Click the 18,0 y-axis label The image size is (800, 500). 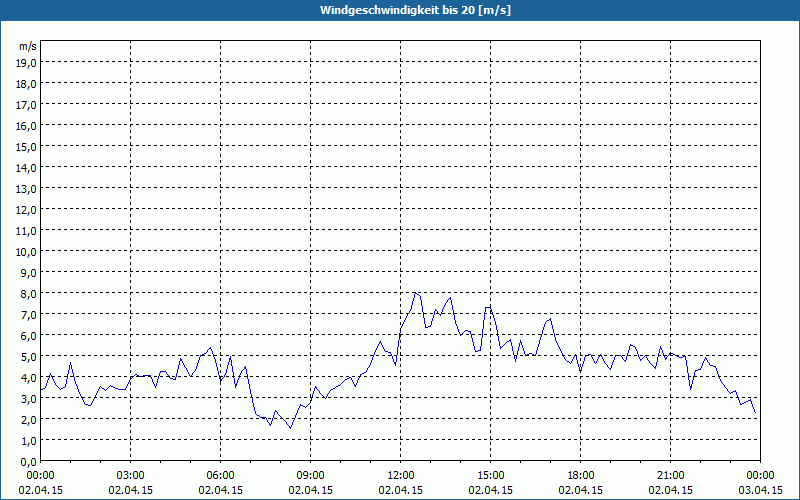pos(26,84)
